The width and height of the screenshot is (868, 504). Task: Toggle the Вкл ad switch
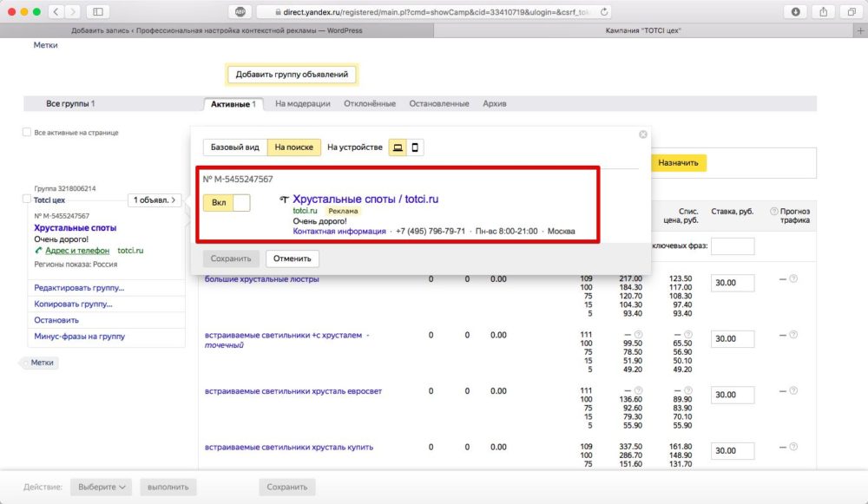pyautogui.click(x=227, y=202)
